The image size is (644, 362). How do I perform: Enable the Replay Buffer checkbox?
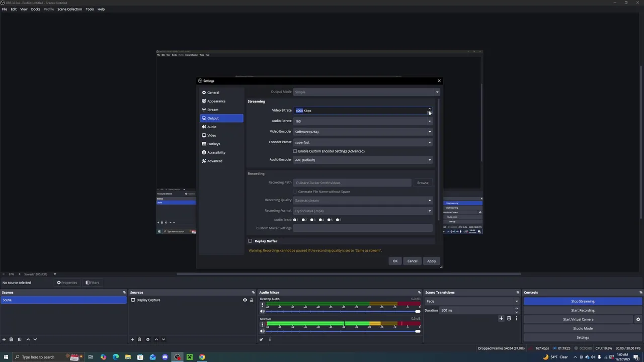coord(250,241)
